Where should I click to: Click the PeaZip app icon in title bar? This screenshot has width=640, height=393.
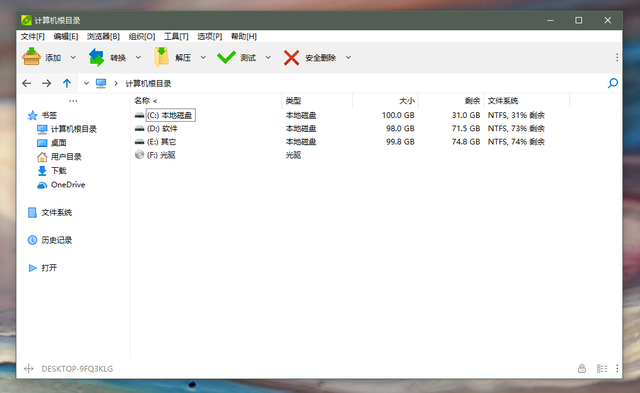27,20
